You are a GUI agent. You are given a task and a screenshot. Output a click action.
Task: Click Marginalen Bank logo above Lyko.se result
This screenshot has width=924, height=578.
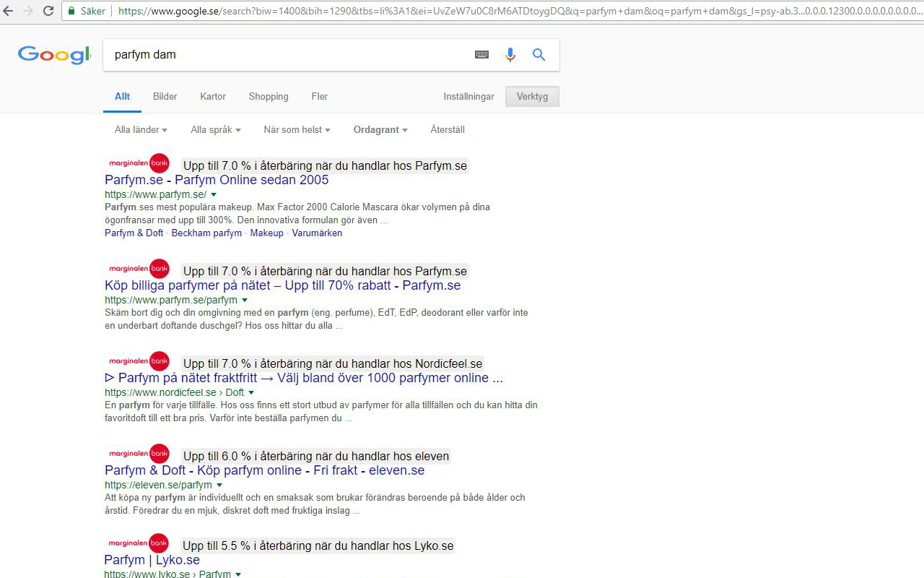[x=138, y=543]
